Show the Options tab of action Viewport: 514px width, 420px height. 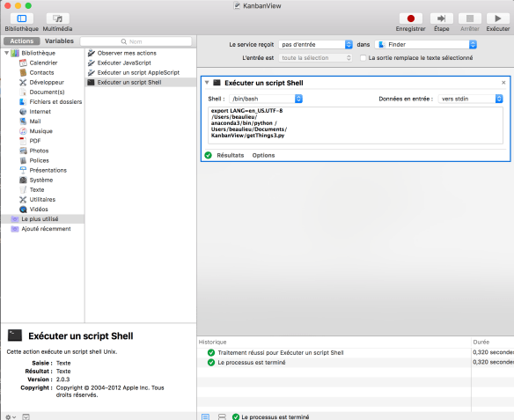click(x=263, y=156)
